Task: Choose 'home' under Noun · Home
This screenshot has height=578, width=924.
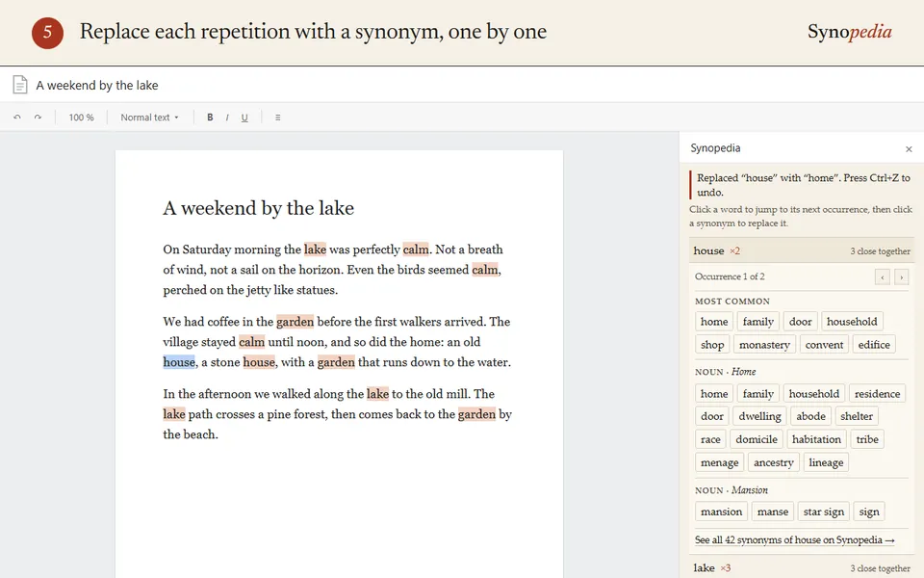Action: 714,393
